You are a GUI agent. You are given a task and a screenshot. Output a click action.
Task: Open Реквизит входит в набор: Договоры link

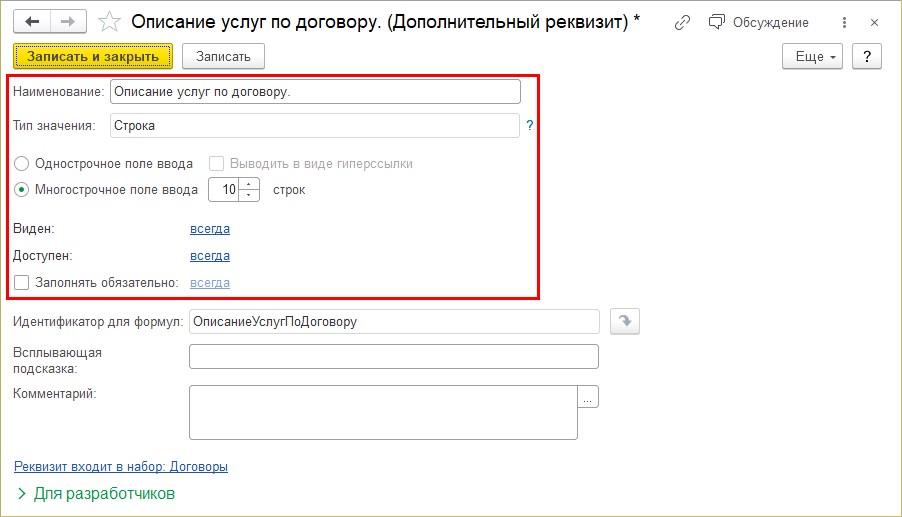[121, 467]
